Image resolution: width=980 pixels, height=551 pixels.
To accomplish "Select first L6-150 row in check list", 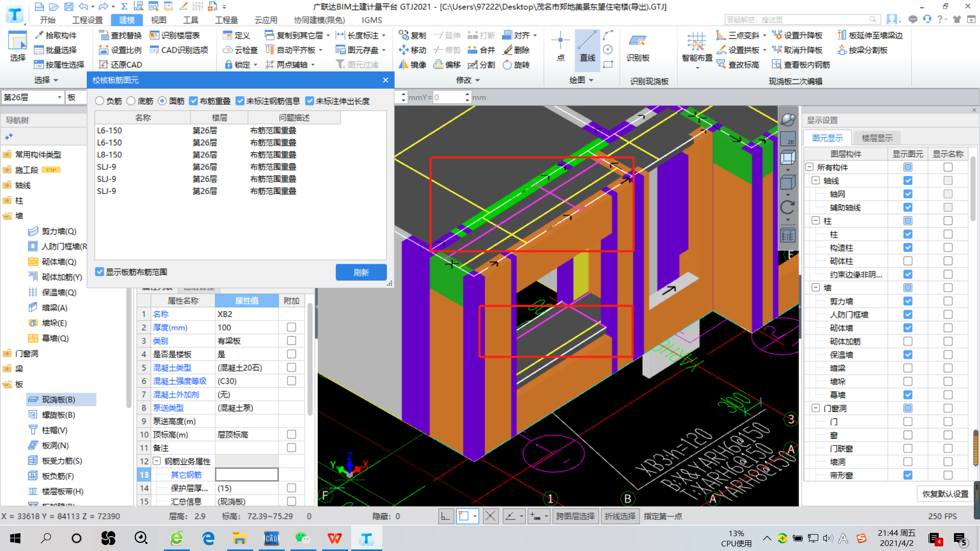I will (218, 131).
